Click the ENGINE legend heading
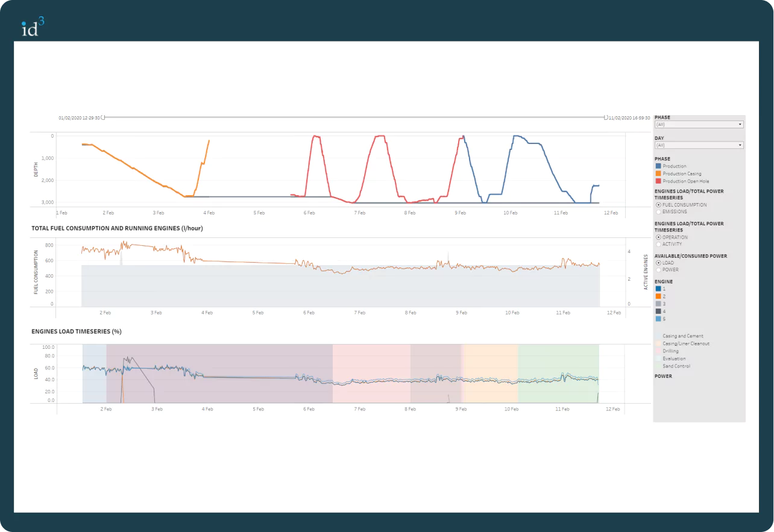This screenshot has height=532, width=774. [x=664, y=281]
